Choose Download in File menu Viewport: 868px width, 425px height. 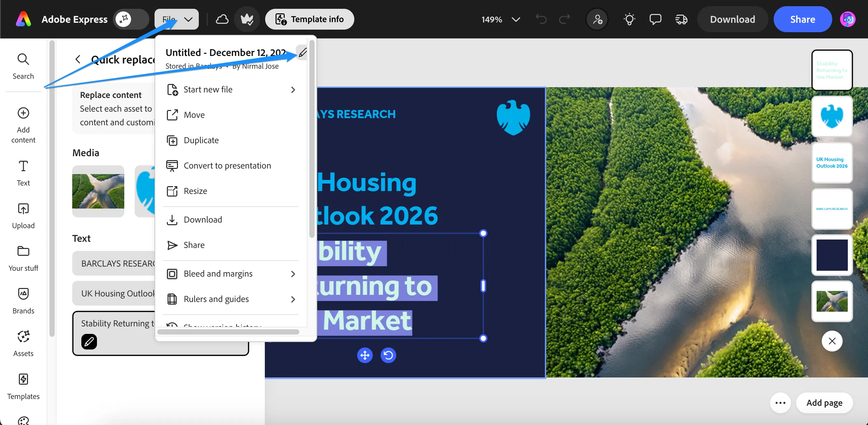point(231,220)
